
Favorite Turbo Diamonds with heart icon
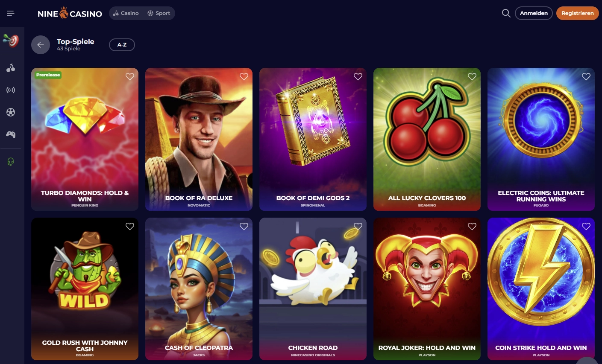130,76
